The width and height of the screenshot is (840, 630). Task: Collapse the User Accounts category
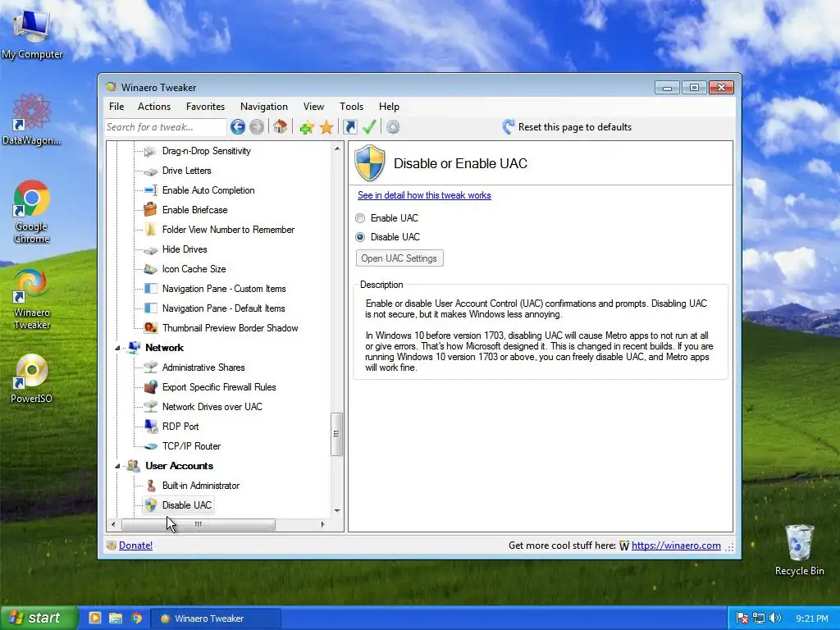117,467
